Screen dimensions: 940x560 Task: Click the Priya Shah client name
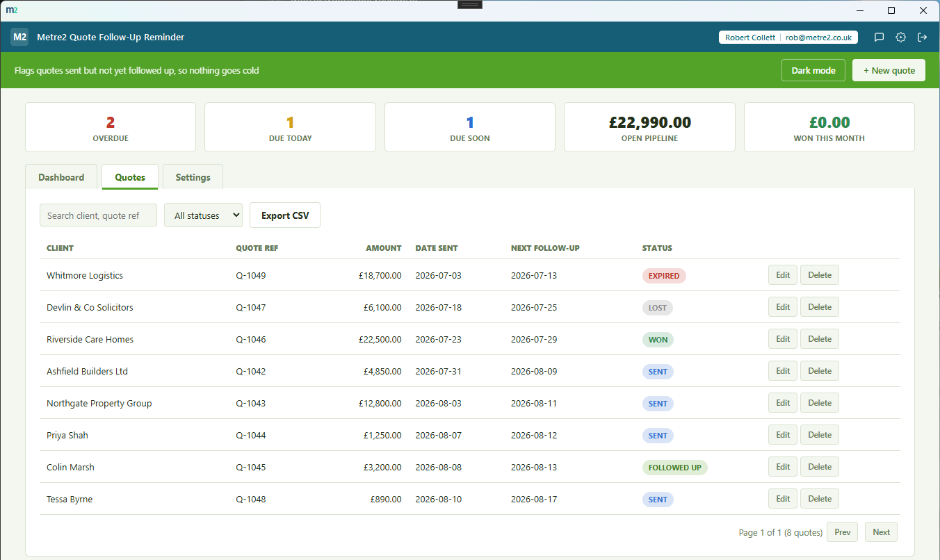[x=67, y=436]
